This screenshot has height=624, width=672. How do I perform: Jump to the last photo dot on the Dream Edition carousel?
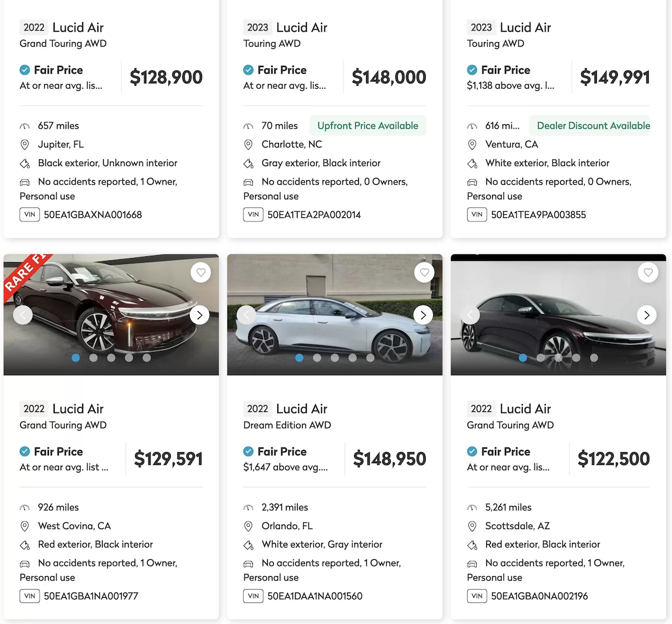370,358
